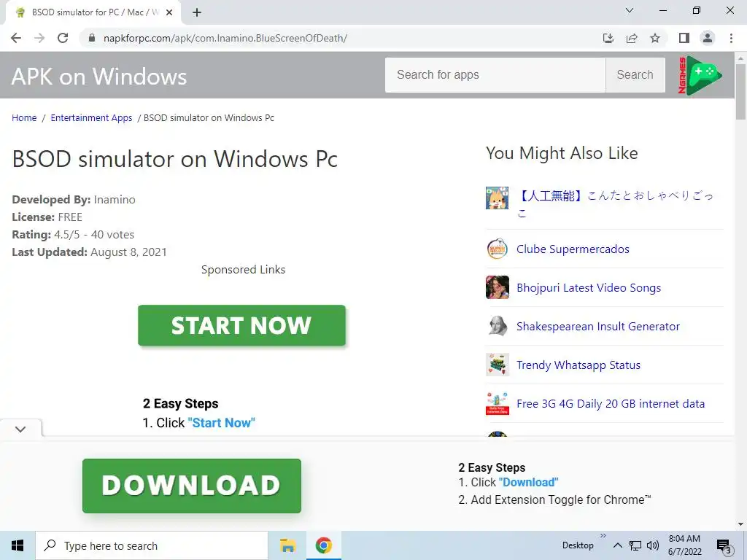Bookmark this tab with the star icon
The height and width of the screenshot is (560, 747).
655,38
